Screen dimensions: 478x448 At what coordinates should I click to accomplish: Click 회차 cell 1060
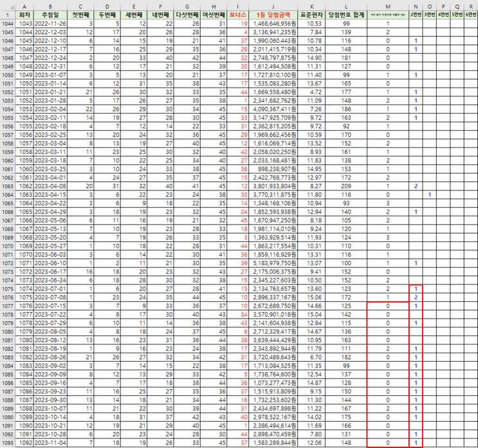pos(24,169)
